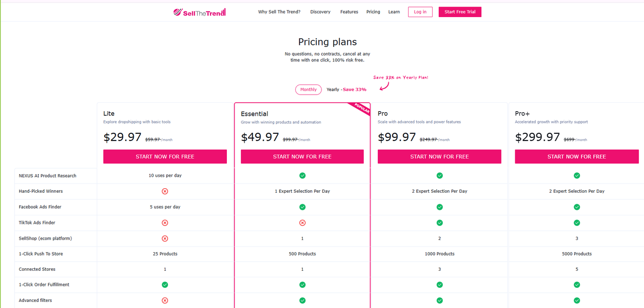This screenshot has width=644, height=308.
Task: Open the Learn nav item
Action: click(394, 12)
